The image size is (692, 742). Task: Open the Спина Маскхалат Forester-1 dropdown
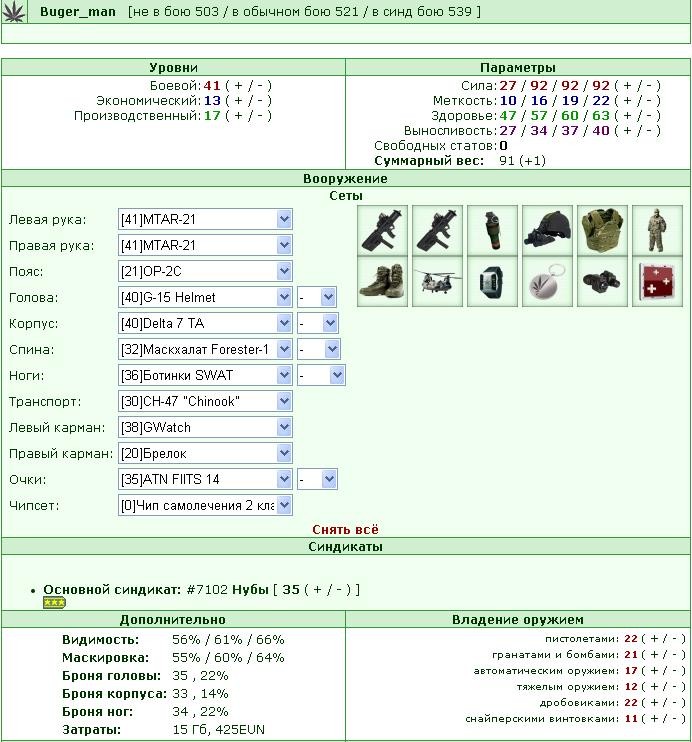pos(205,350)
